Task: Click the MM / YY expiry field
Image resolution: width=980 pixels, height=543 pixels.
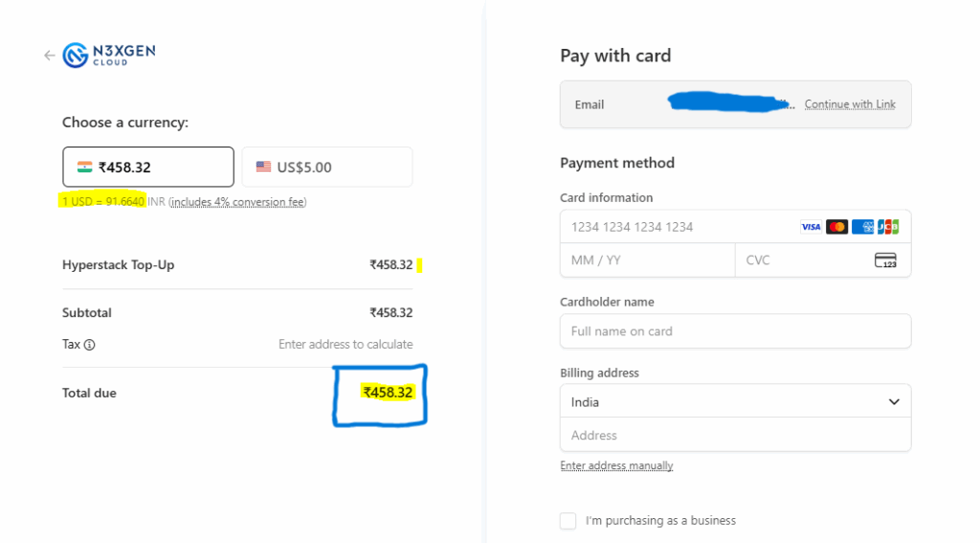Action: click(x=647, y=260)
